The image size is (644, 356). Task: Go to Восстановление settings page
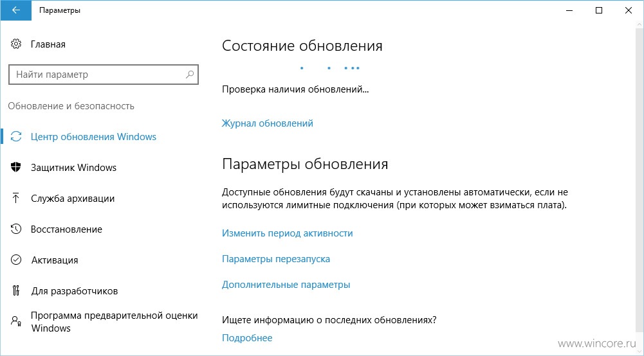coord(66,229)
